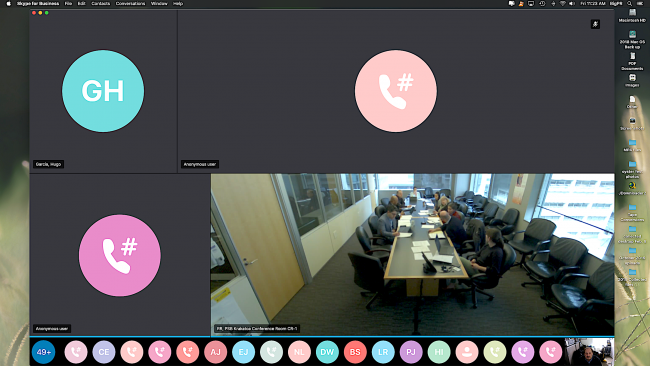The height and width of the screenshot is (366, 650).
Task: Click the purple PJ participant avatar
Action: pyautogui.click(x=411, y=352)
